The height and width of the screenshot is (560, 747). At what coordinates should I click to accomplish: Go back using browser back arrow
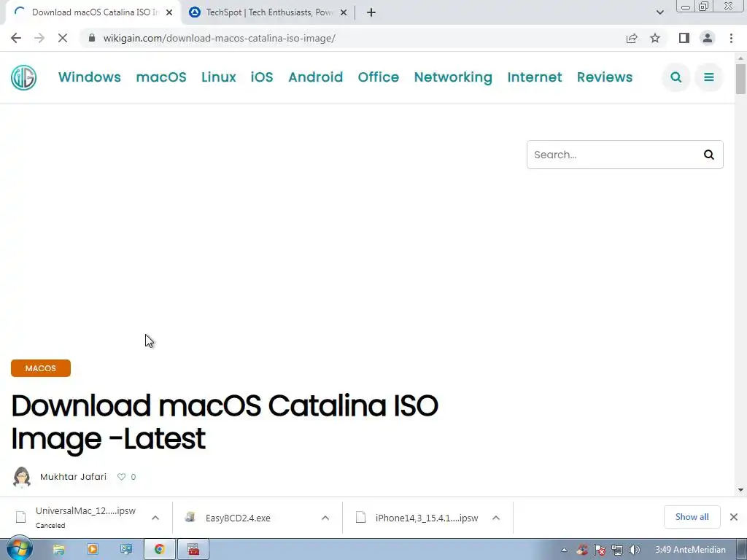pos(16,38)
